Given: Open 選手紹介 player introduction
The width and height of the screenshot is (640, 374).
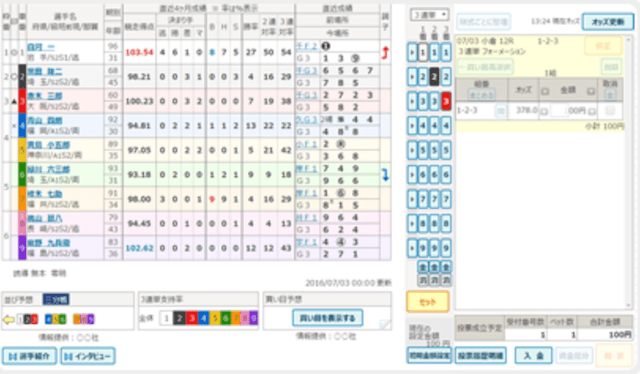Looking at the screenshot, I should [x=29, y=356].
